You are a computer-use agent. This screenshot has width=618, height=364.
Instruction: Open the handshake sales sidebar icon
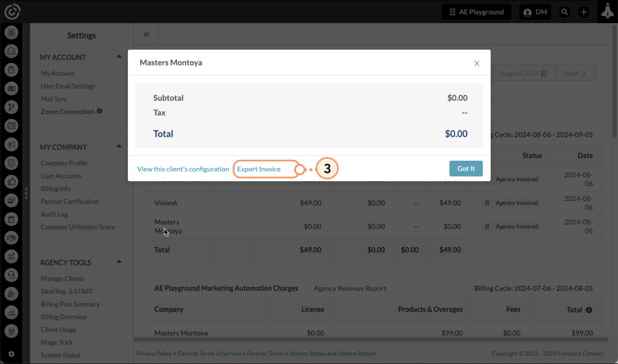tap(11, 238)
